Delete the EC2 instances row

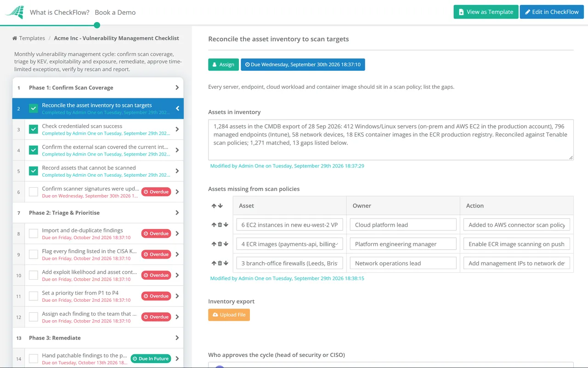[220, 225]
